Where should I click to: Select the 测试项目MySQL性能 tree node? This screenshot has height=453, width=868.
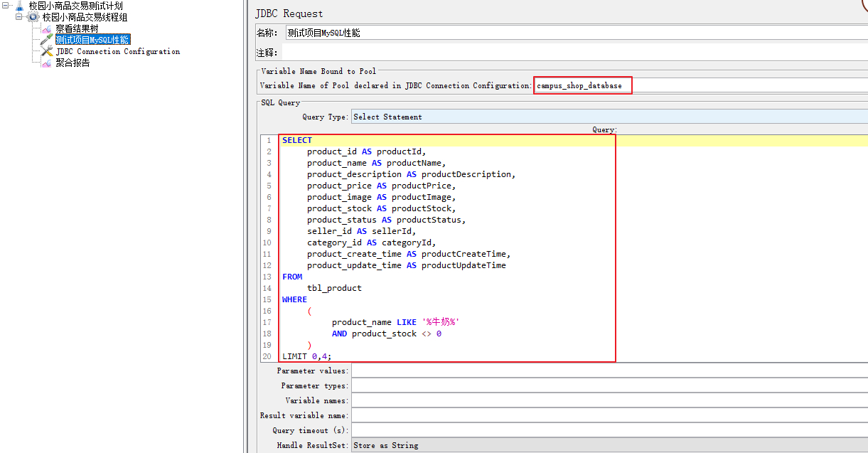click(x=92, y=40)
